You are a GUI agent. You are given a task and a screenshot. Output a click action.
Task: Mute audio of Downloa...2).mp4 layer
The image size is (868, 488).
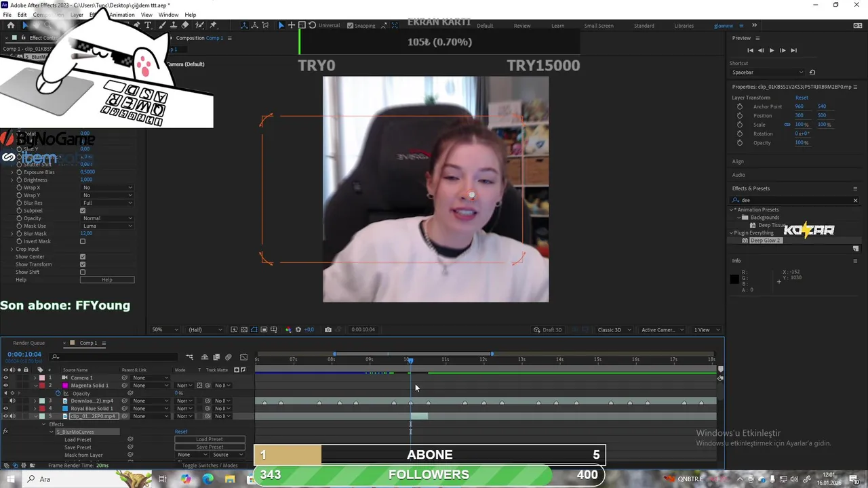pyautogui.click(x=12, y=401)
